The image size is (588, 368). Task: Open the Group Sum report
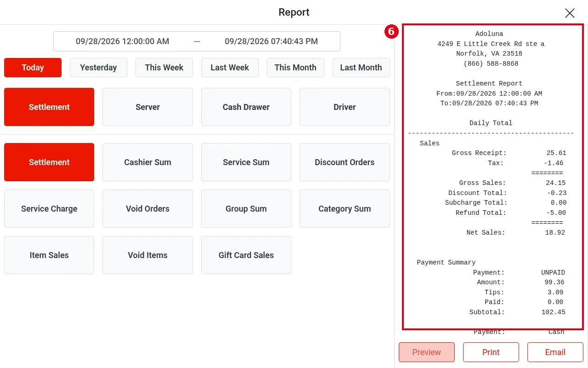click(x=246, y=209)
